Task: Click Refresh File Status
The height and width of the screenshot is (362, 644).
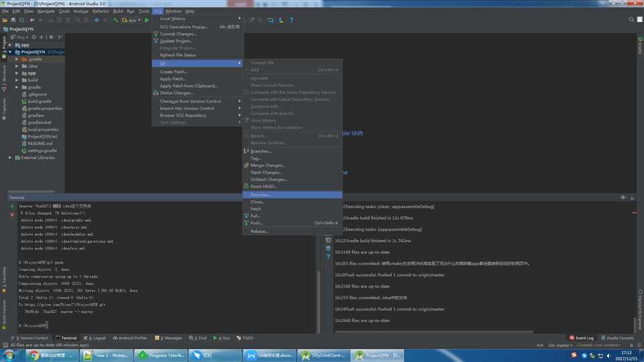Action: point(197,55)
